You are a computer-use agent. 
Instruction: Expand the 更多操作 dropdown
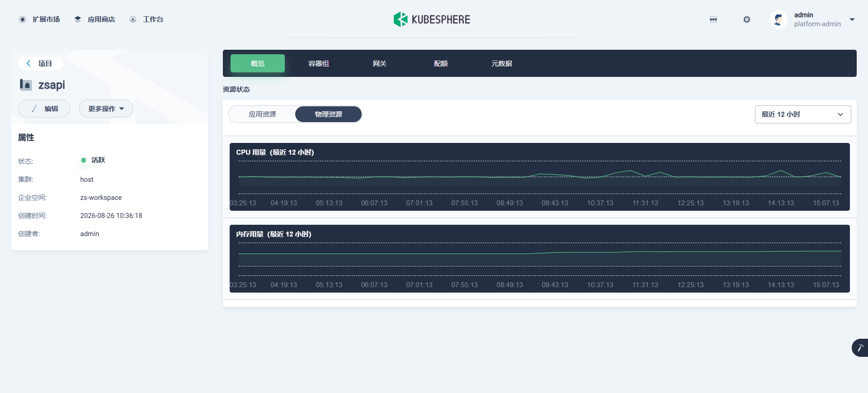click(x=106, y=109)
